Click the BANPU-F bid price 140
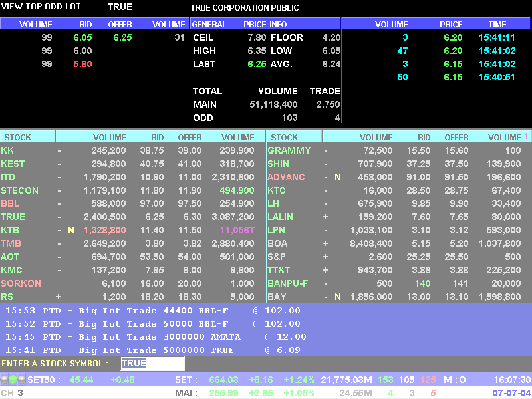The image size is (532, 399). coord(422,283)
